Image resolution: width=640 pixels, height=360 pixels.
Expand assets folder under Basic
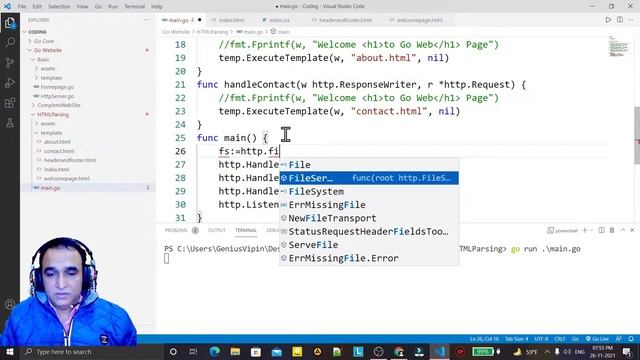(x=48, y=69)
